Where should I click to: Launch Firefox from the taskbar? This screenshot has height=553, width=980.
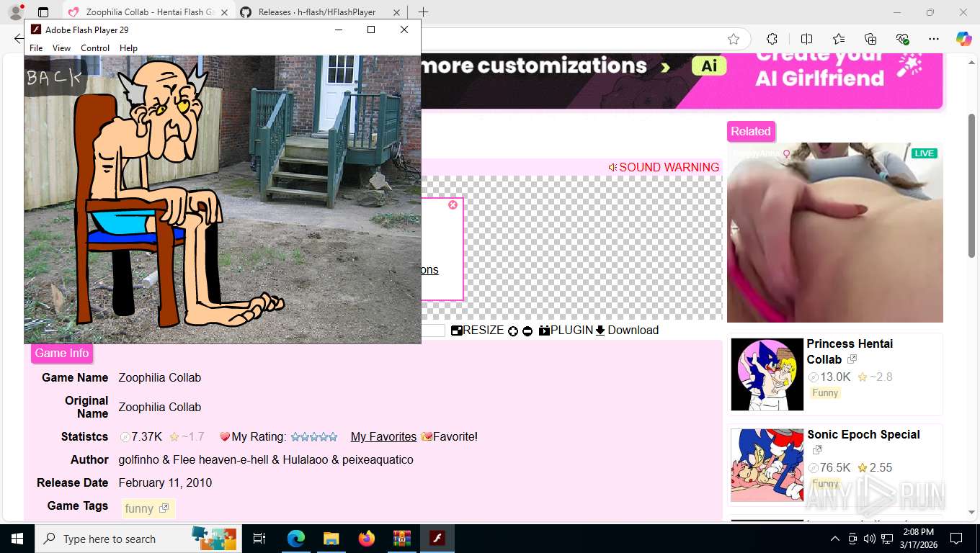366,539
